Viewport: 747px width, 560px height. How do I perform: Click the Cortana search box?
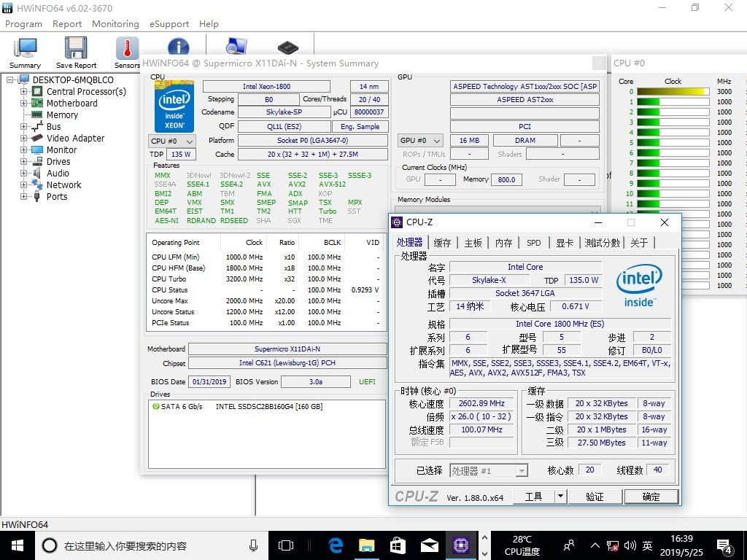pos(152,545)
